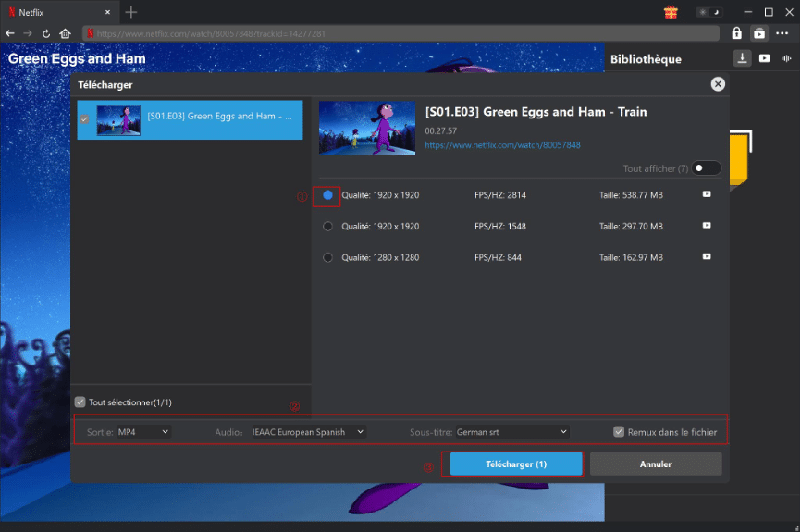
Task: Uncheck Tout sélectionner checkbox
Action: tap(80, 402)
